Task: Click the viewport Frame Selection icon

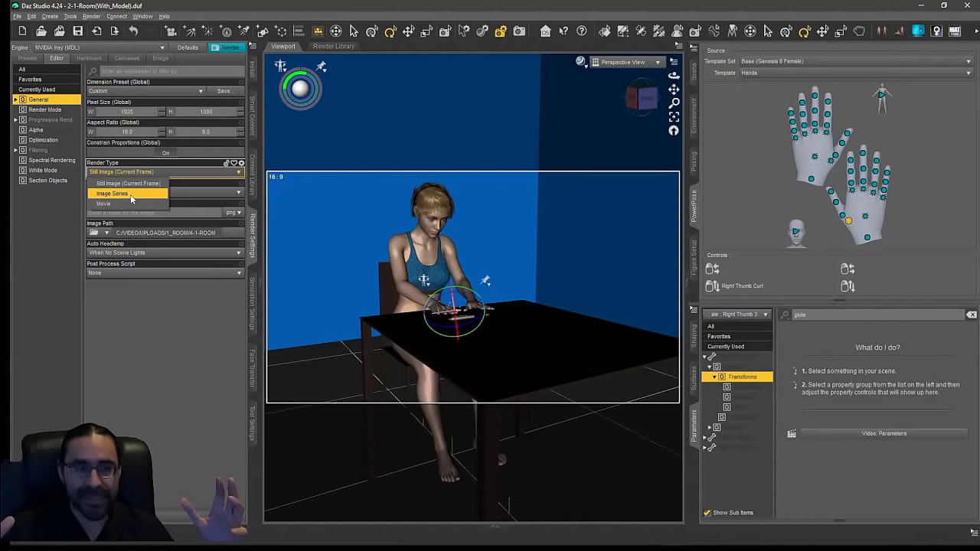Action: [674, 116]
